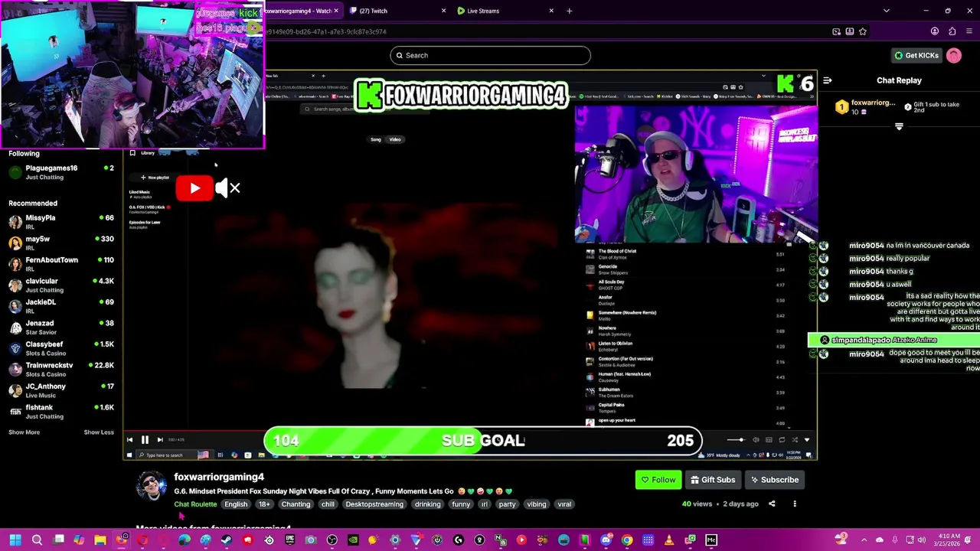Follow foxwarriorgaming4 channel

[x=658, y=480]
